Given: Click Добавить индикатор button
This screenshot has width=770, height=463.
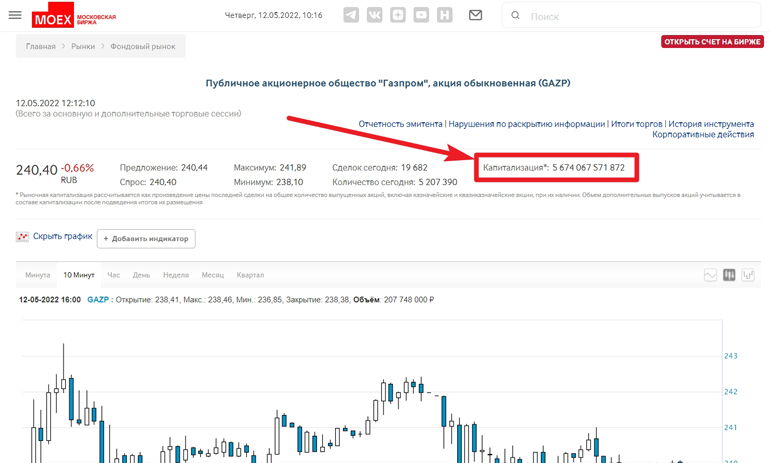Looking at the screenshot, I should (x=146, y=239).
